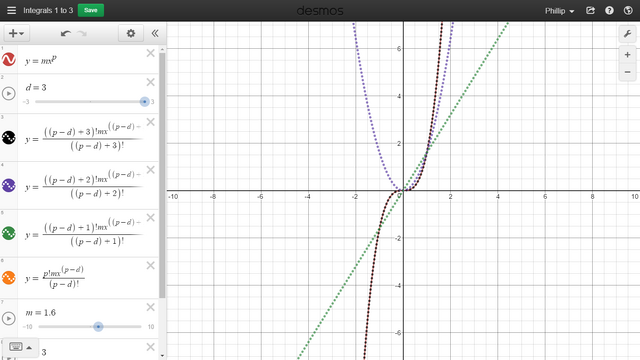Toggle visibility of green dotted curve

click(x=9, y=233)
